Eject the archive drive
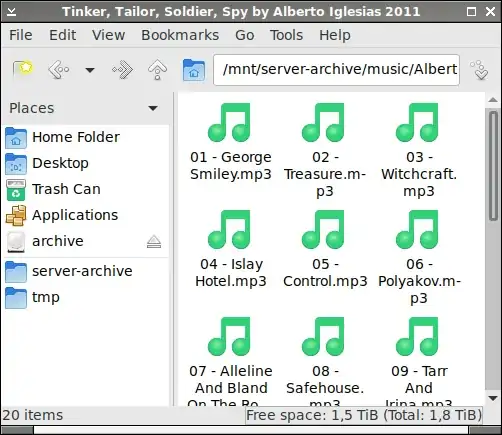 pyautogui.click(x=154, y=242)
